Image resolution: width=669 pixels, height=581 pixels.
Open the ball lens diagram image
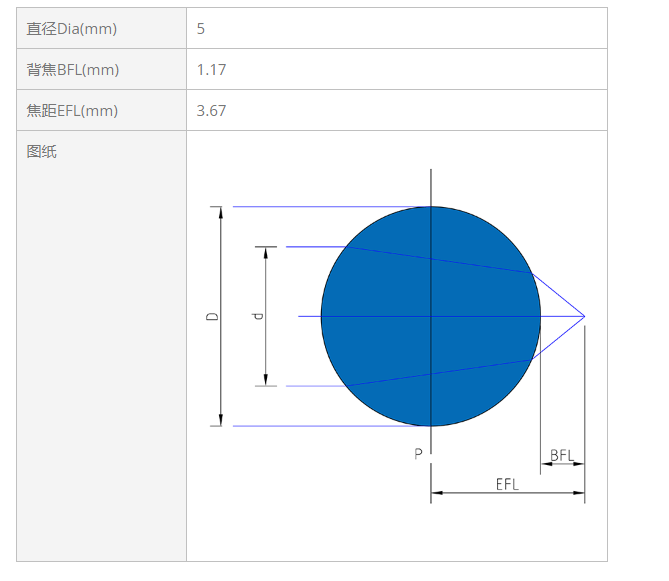(397, 336)
